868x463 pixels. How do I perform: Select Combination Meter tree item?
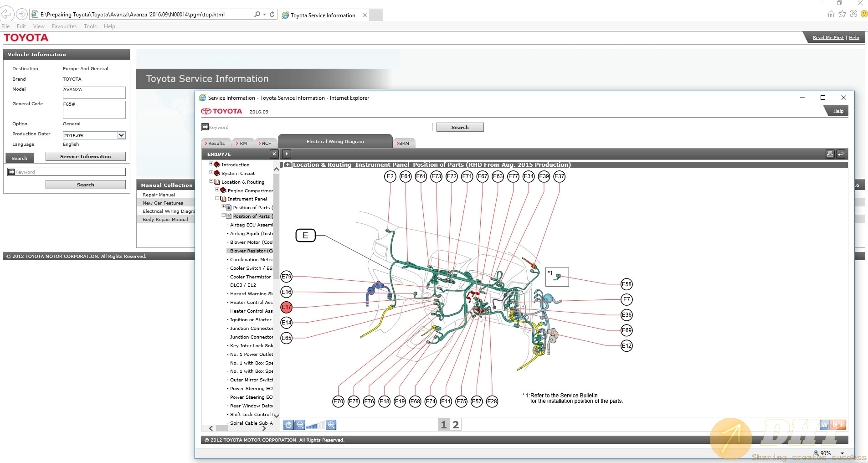click(x=251, y=259)
